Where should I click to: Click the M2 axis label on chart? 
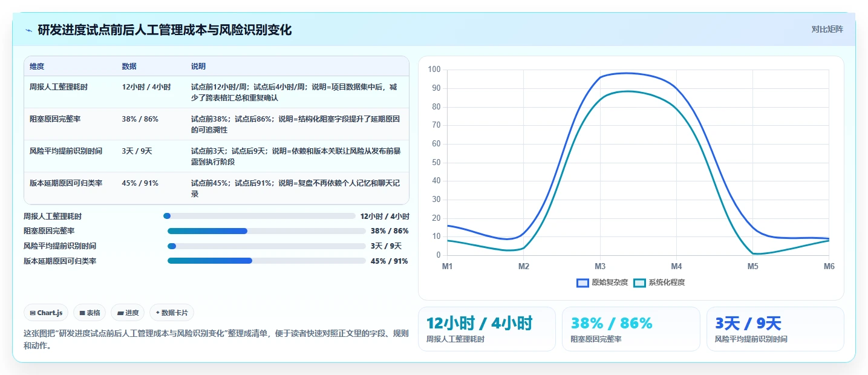pyautogui.click(x=524, y=266)
